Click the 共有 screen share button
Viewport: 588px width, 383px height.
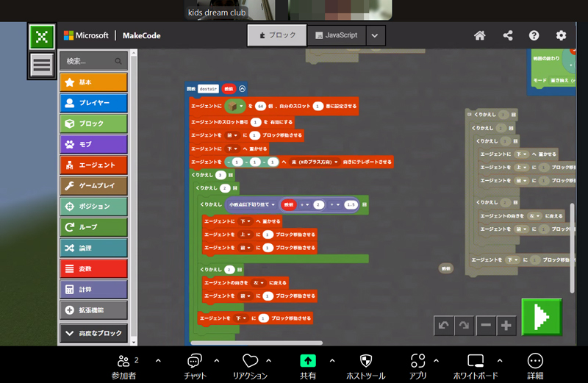[x=308, y=366]
